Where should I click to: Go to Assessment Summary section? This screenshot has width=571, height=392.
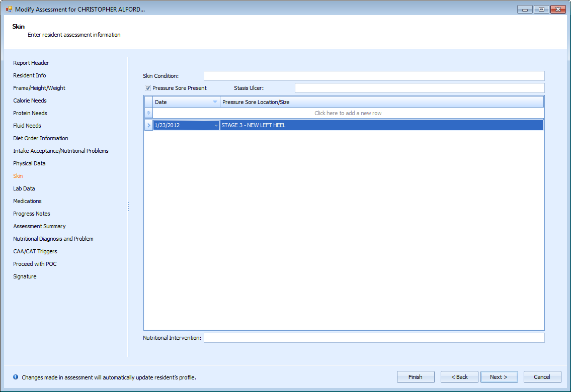(39, 226)
